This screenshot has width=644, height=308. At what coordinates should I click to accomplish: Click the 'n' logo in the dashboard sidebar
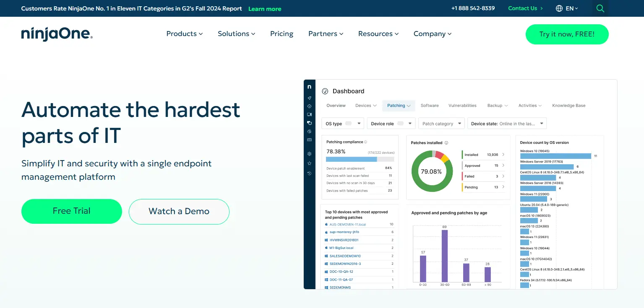309,87
